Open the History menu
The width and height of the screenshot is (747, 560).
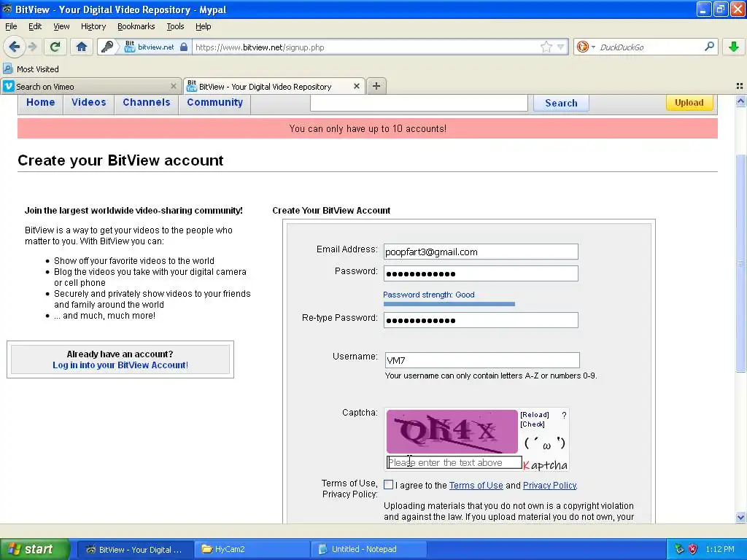click(x=93, y=26)
